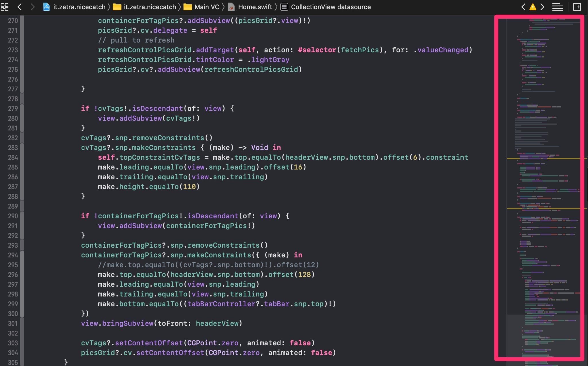Click the folder icon next to Main VC
Viewport: 588px width, 366px height.
coord(188,7)
